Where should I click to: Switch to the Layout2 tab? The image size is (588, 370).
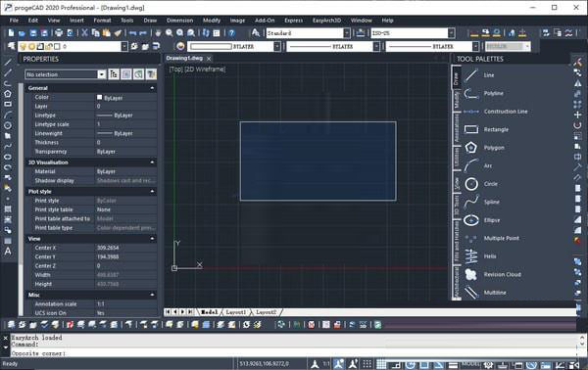coord(267,312)
